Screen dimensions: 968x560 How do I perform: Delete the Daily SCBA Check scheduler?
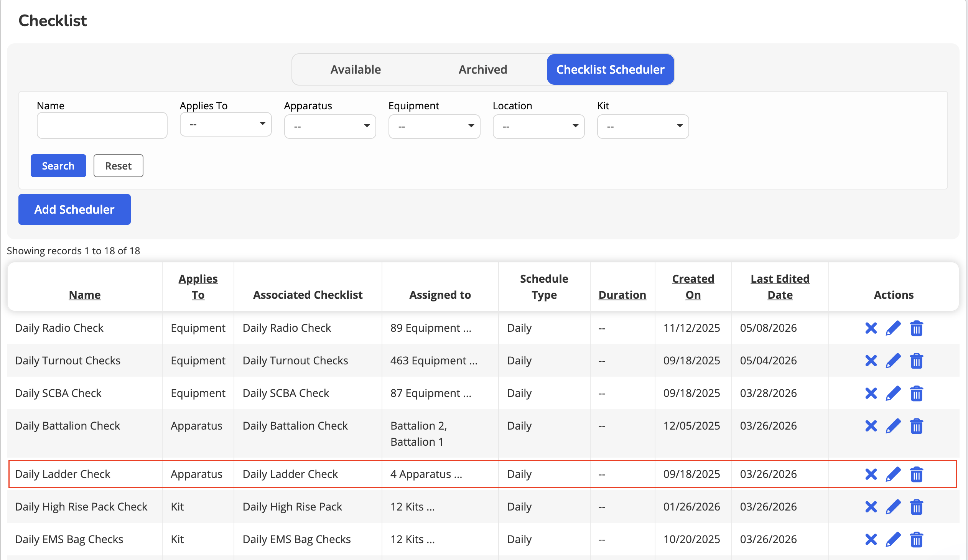tap(917, 394)
